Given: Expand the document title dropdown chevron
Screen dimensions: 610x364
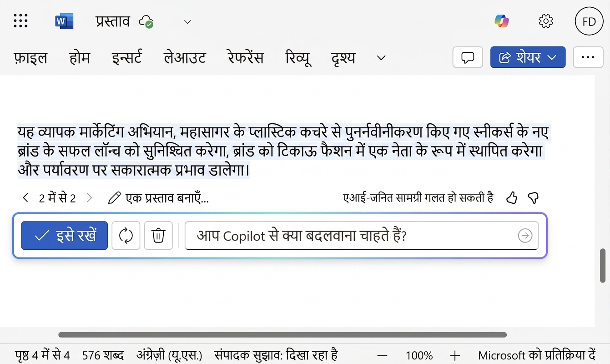Looking at the screenshot, I should [187, 22].
